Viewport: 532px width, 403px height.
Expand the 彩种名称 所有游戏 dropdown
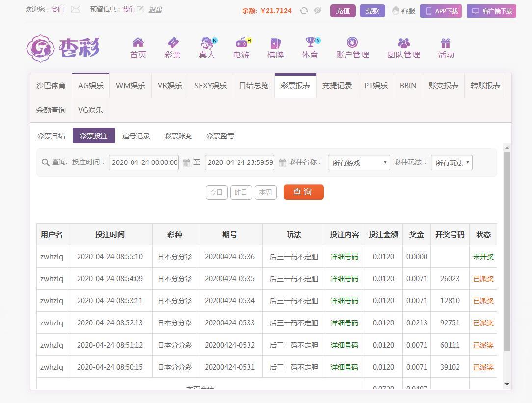(x=359, y=162)
